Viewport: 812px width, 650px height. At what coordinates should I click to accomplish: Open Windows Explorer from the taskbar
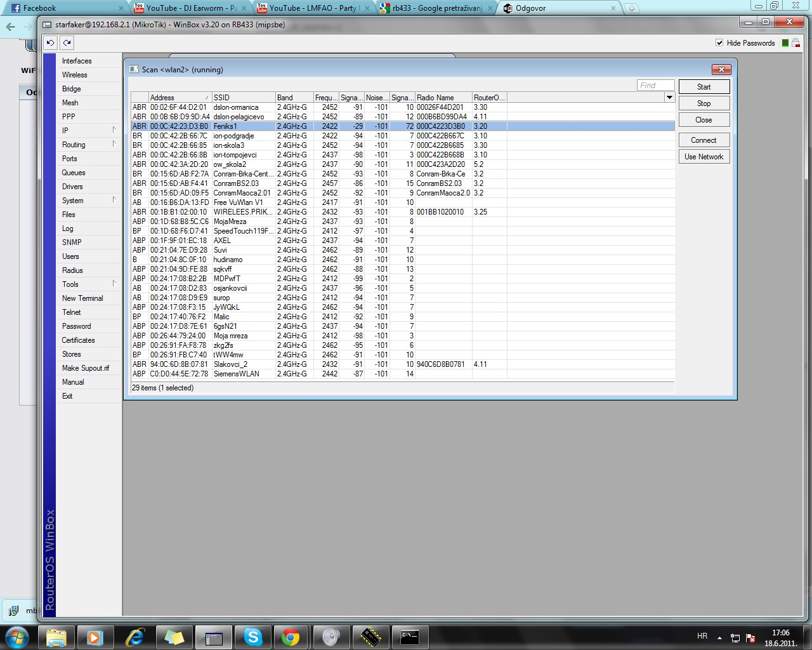click(x=56, y=637)
